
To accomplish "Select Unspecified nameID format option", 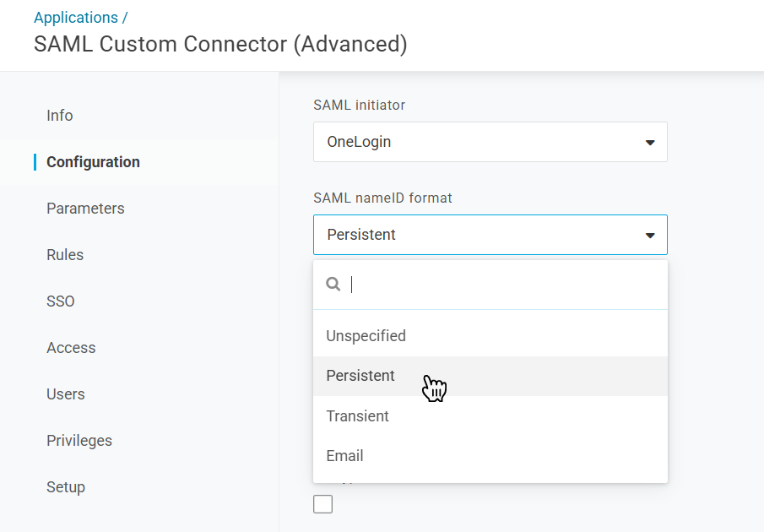I will (x=366, y=336).
